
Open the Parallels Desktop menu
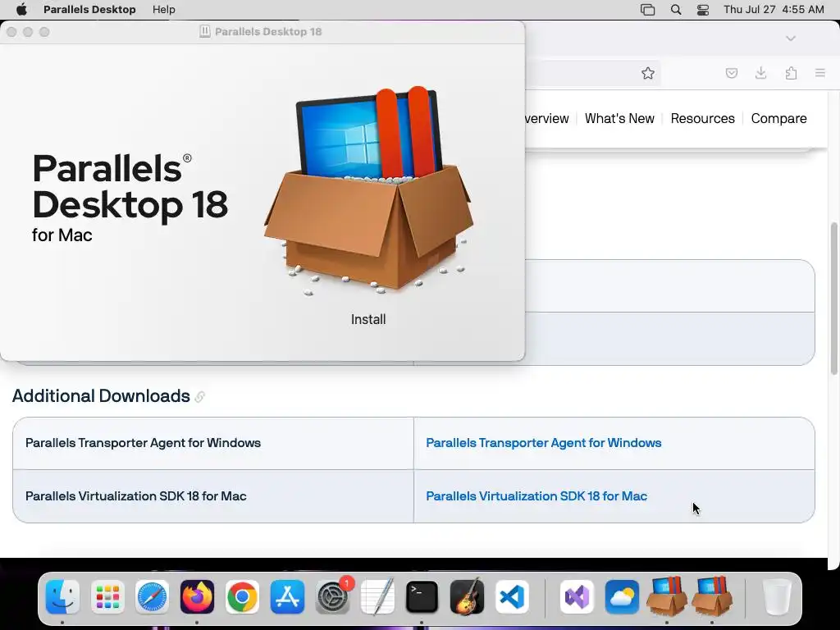(89, 10)
